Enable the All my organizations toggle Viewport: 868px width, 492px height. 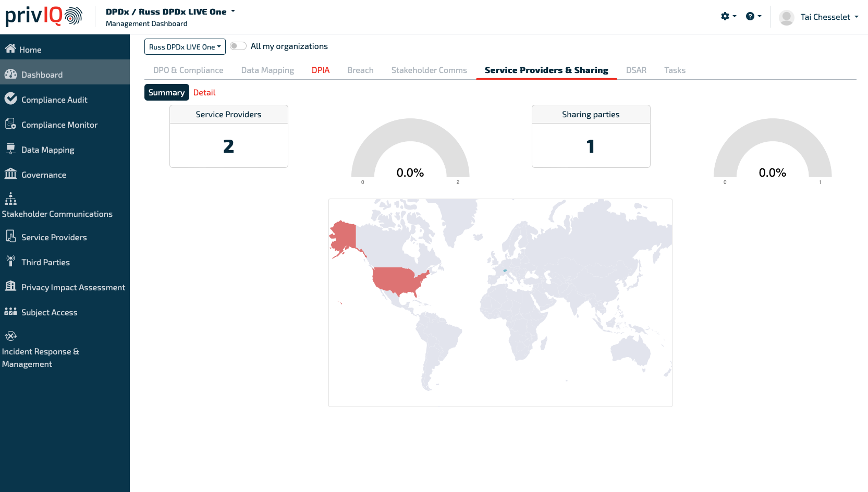click(x=238, y=46)
